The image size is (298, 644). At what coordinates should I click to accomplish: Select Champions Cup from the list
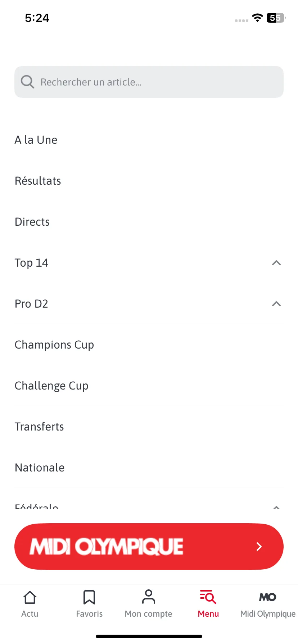149,345
